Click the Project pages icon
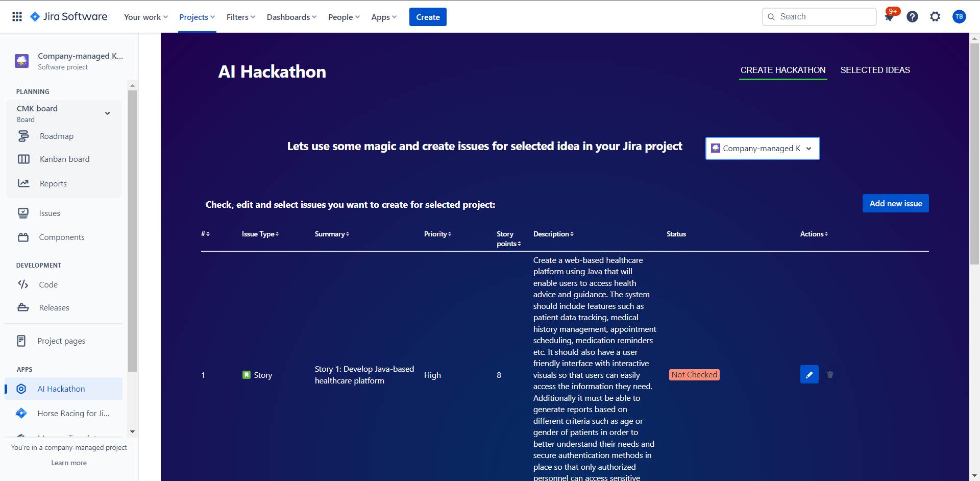 coord(21,341)
